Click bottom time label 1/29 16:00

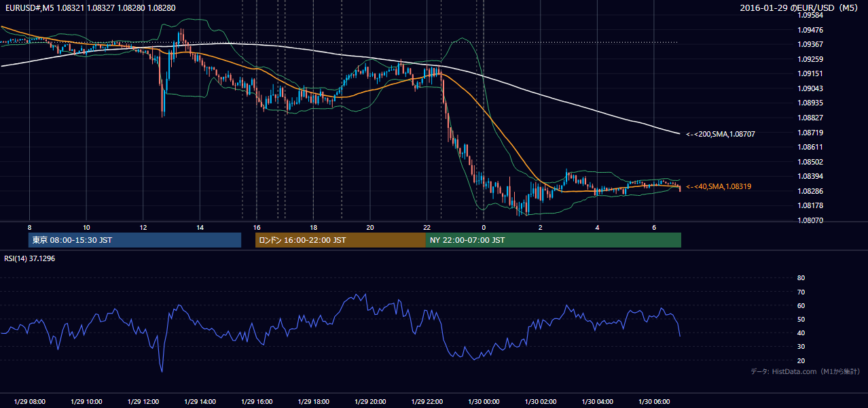pyautogui.click(x=257, y=402)
